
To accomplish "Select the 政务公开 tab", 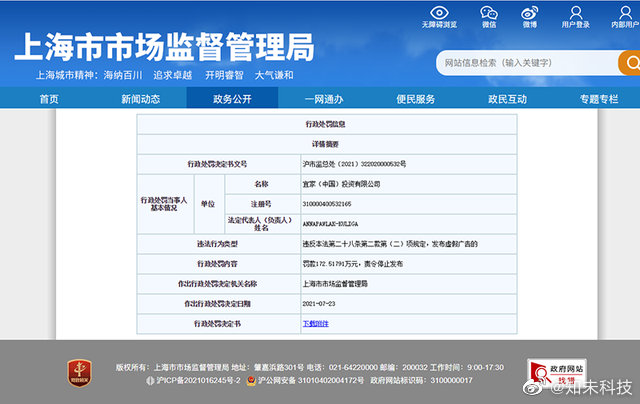I will coord(232,99).
